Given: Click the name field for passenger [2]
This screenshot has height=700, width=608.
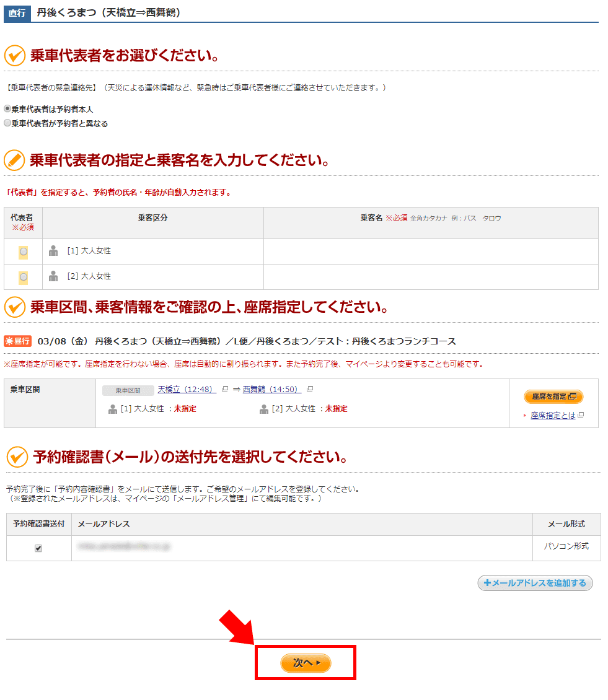Looking at the screenshot, I should coord(431,277).
